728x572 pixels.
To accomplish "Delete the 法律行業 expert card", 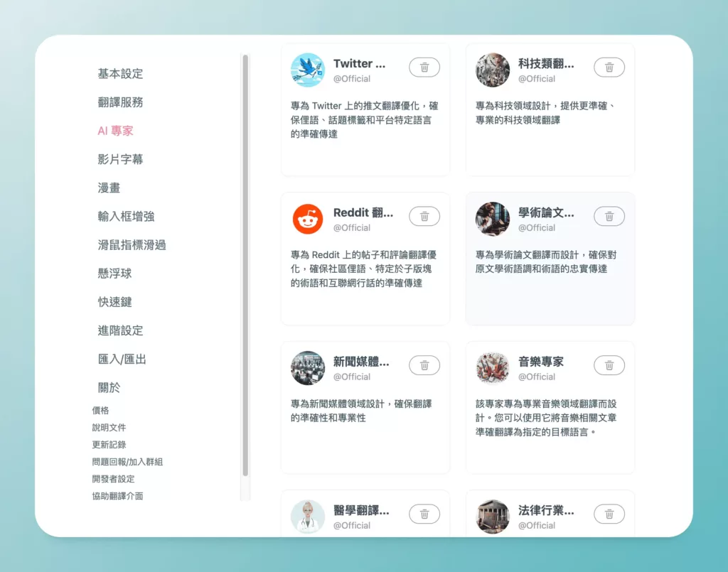I will pyautogui.click(x=609, y=514).
